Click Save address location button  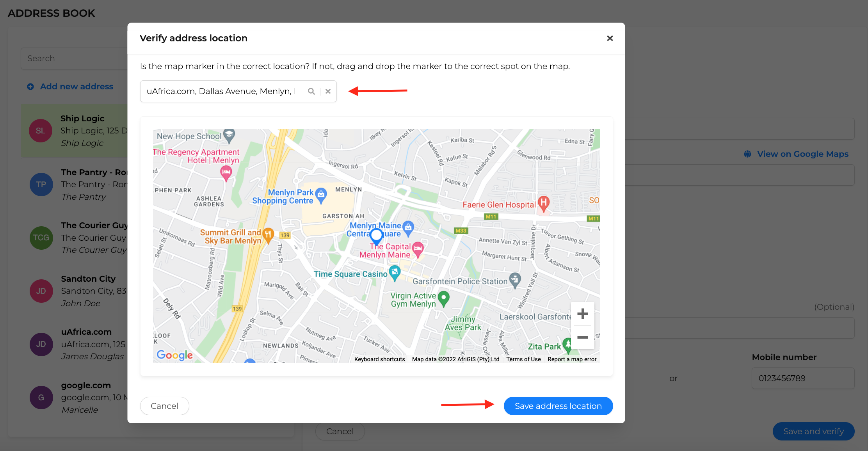pos(558,406)
